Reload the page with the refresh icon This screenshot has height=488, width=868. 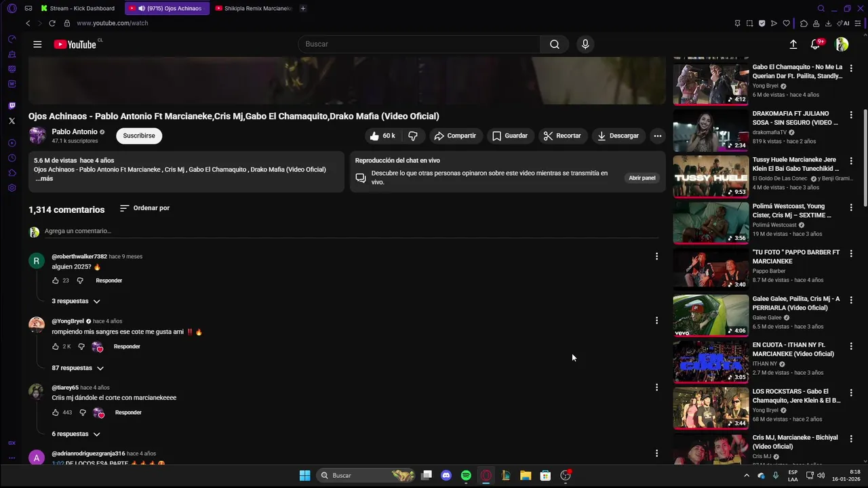pyautogui.click(x=52, y=23)
